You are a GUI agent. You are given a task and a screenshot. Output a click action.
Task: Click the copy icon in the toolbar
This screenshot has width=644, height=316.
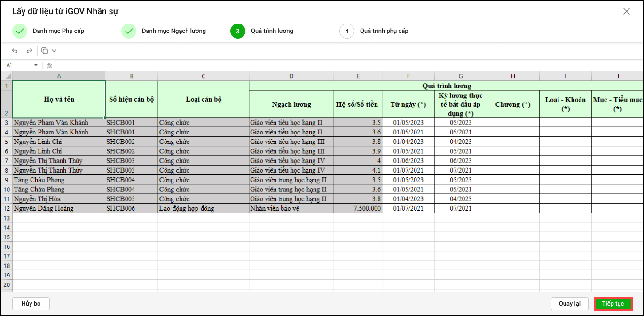pos(45,51)
